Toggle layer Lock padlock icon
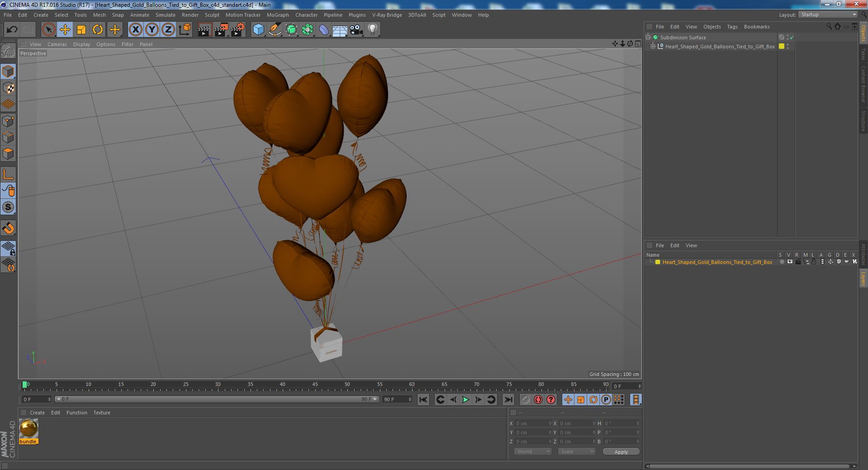 pyautogui.click(x=814, y=262)
